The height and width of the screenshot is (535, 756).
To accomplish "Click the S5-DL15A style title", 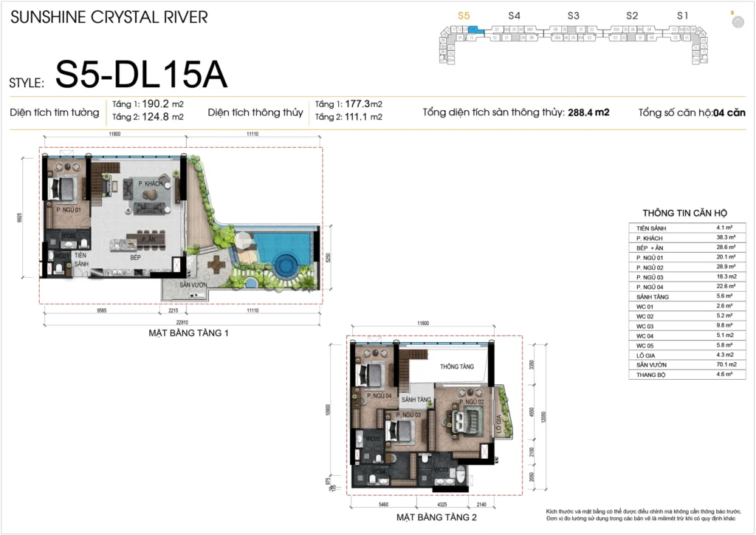I will [141, 75].
